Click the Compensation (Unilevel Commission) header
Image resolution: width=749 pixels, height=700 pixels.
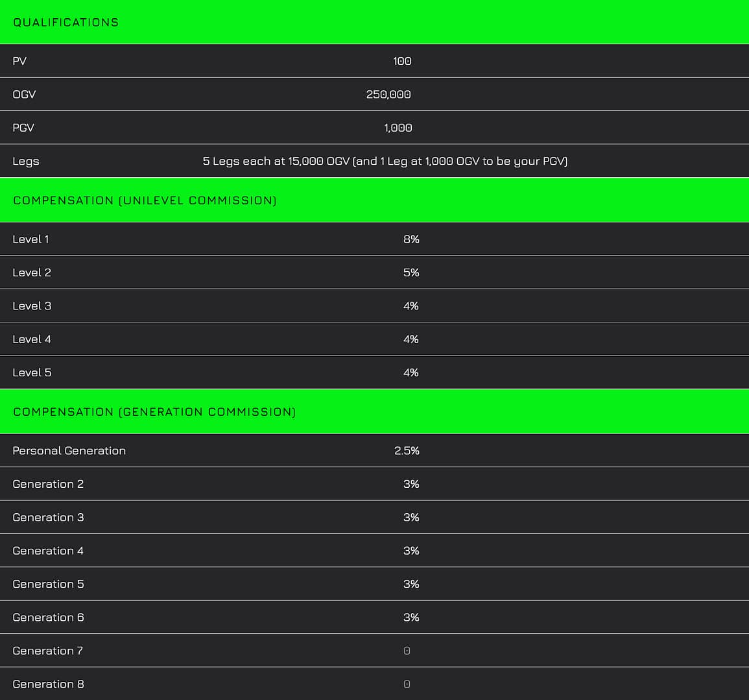[x=145, y=200]
